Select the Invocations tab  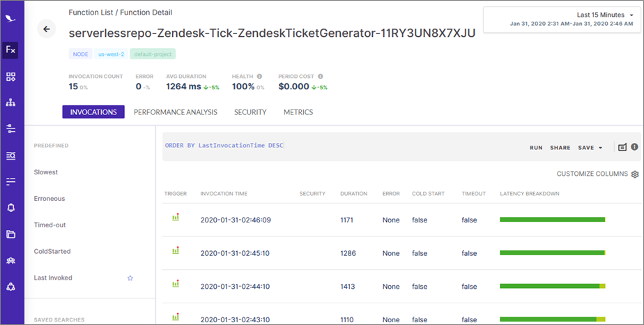[93, 112]
